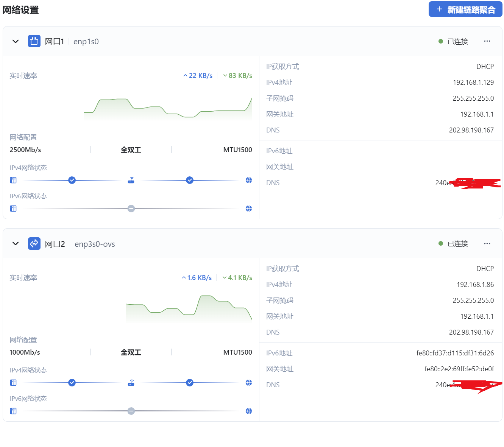Click globe icon in 网口2 IPv6 status row
The height and width of the screenshot is (447, 504).
click(x=249, y=411)
